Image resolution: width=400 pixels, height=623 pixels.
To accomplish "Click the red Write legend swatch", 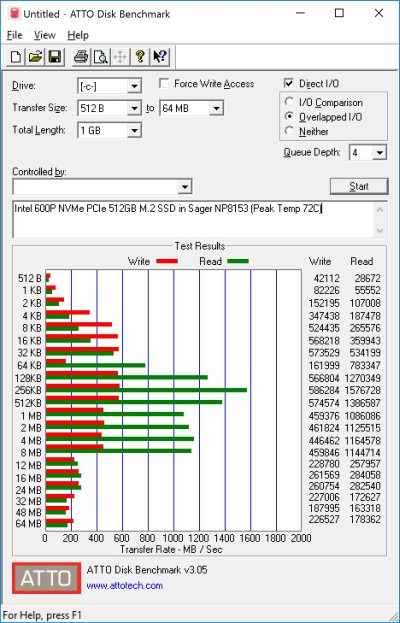I will click(167, 261).
